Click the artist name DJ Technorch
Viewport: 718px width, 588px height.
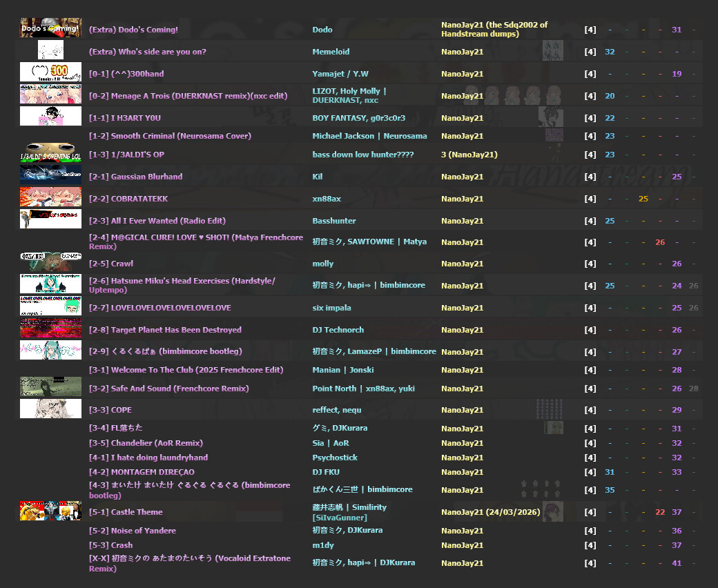click(338, 330)
